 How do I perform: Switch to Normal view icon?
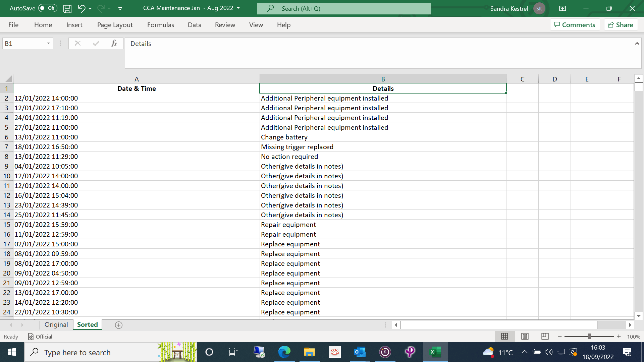coord(504,336)
